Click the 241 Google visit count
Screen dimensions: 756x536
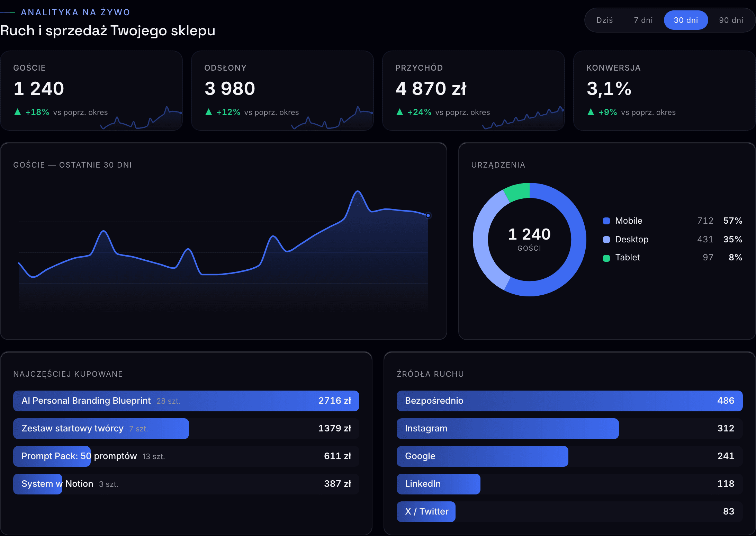pyautogui.click(x=726, y=456)
